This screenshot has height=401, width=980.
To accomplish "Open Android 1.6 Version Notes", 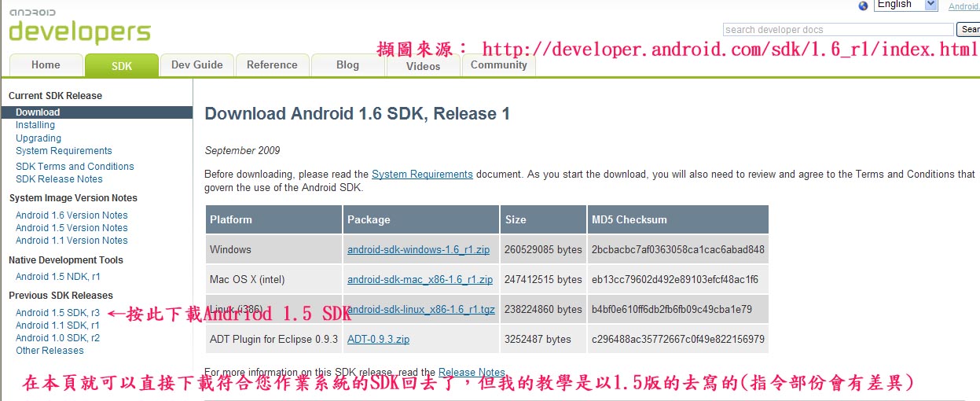I will [72, 215].
